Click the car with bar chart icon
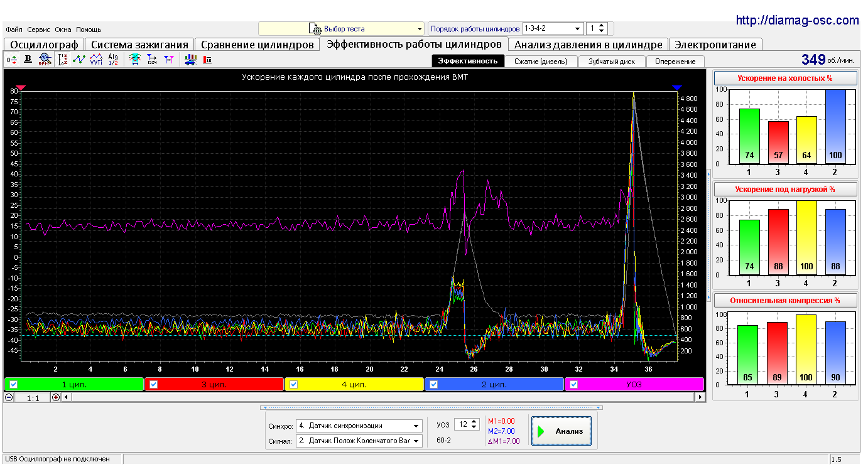This screenshot has height=467, width=868. 190,60
